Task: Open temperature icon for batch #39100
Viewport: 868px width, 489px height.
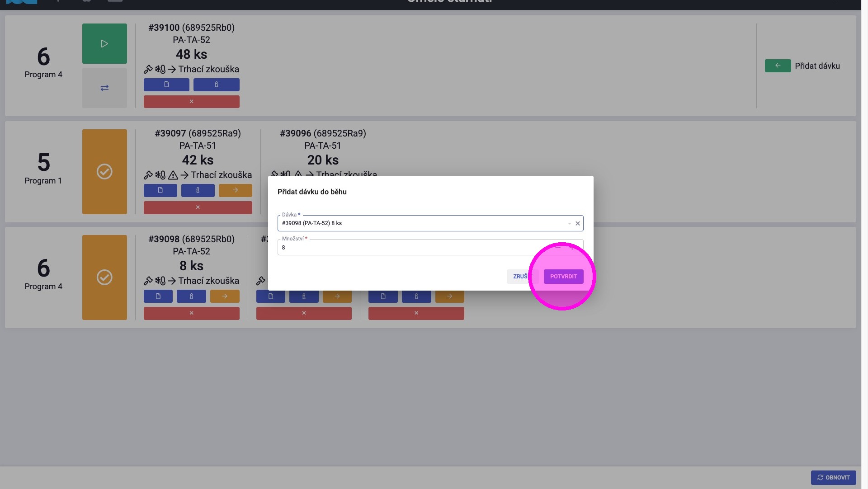Action: pyautogui.click(x=216, y=85)
